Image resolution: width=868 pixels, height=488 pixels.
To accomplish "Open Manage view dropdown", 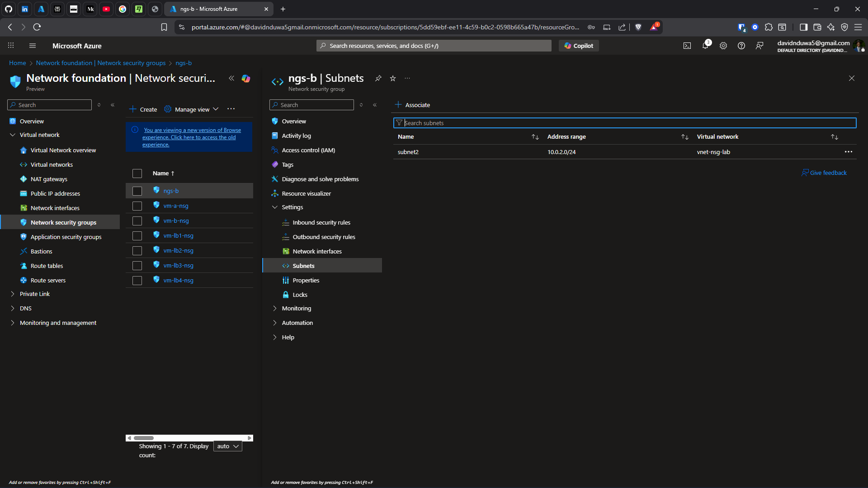I will [x=192, y=109].
